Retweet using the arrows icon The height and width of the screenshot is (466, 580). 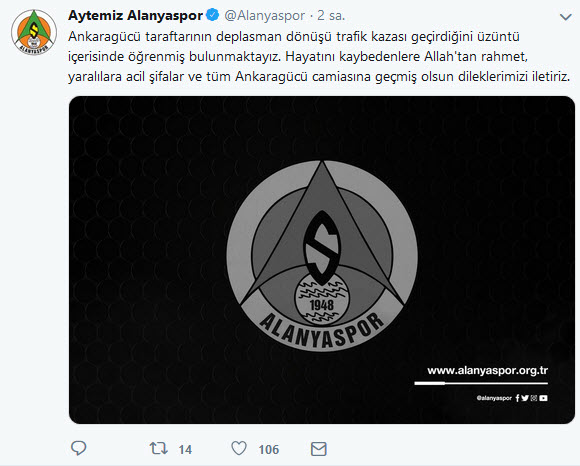click(159, 449)
